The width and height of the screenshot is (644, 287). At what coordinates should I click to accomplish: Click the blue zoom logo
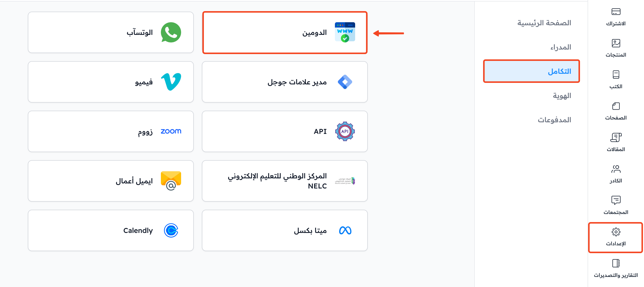[171, 131]
